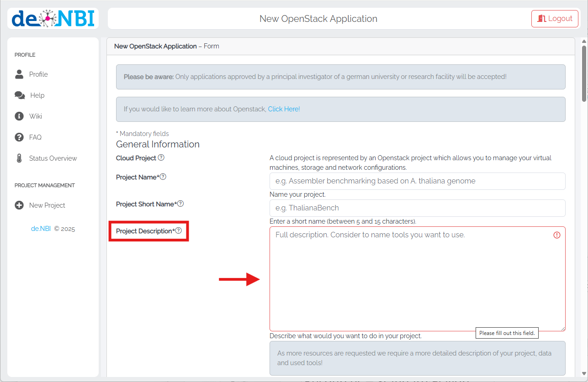Click help icon next to Project Description

click(x=179, y=230)
